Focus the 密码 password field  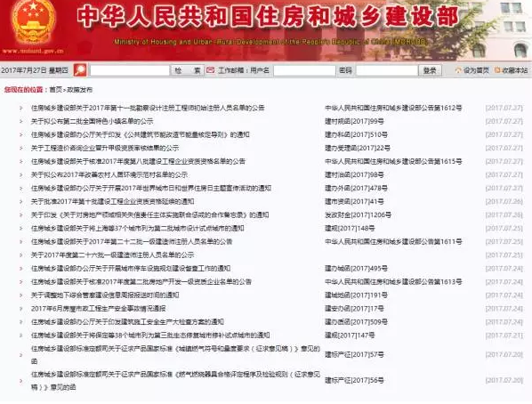387,70
